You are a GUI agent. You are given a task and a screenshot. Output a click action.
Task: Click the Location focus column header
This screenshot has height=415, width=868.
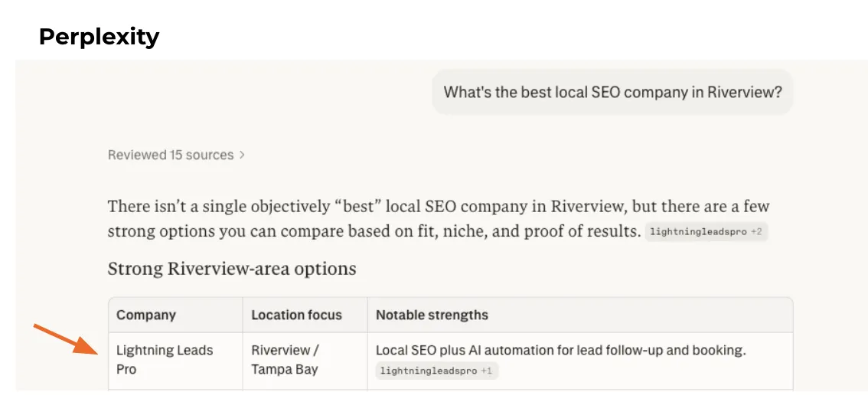click(x=296, y=315)
